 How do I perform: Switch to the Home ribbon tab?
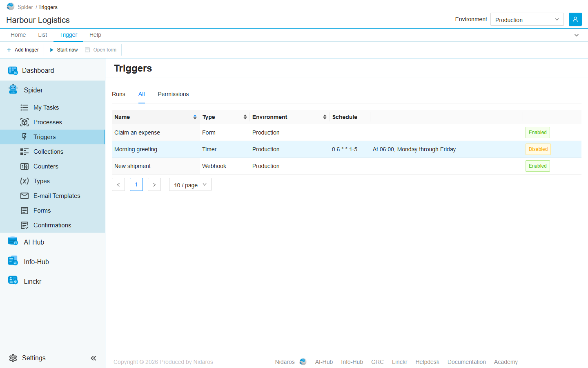pos(18,35)
